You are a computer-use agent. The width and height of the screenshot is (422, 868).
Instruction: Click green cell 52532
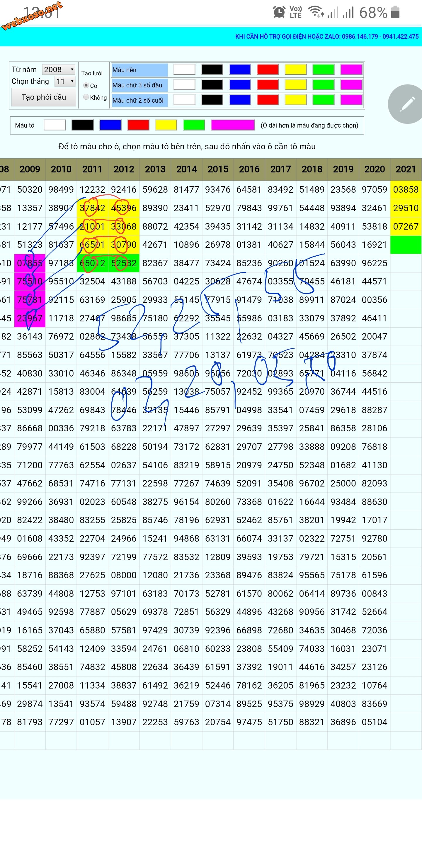tap(124, 263)
